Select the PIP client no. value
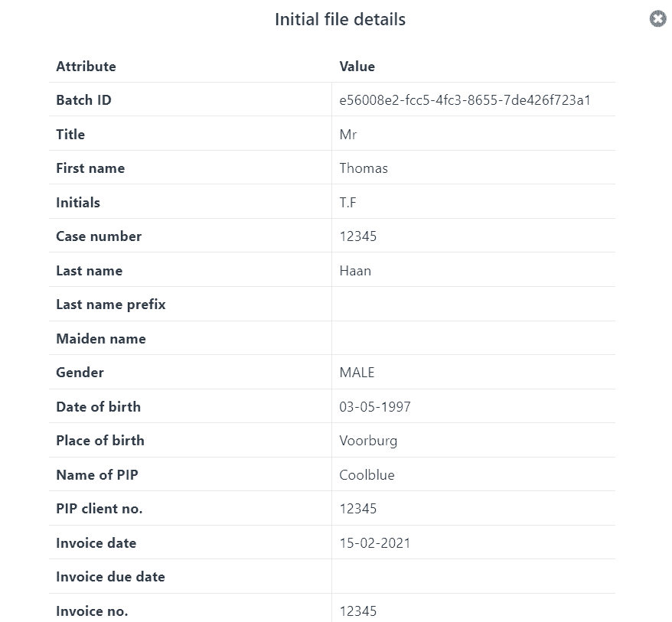 (x=358, y=509)
